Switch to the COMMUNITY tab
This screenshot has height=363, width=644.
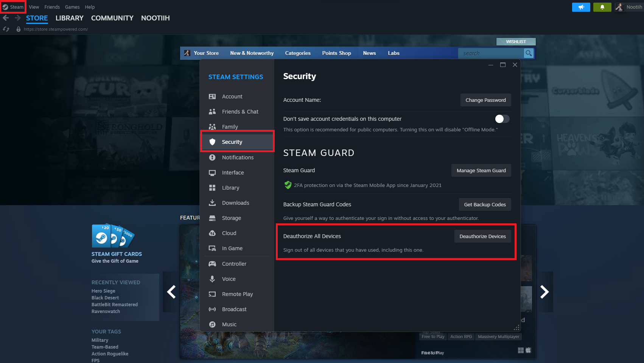[112, 18]
